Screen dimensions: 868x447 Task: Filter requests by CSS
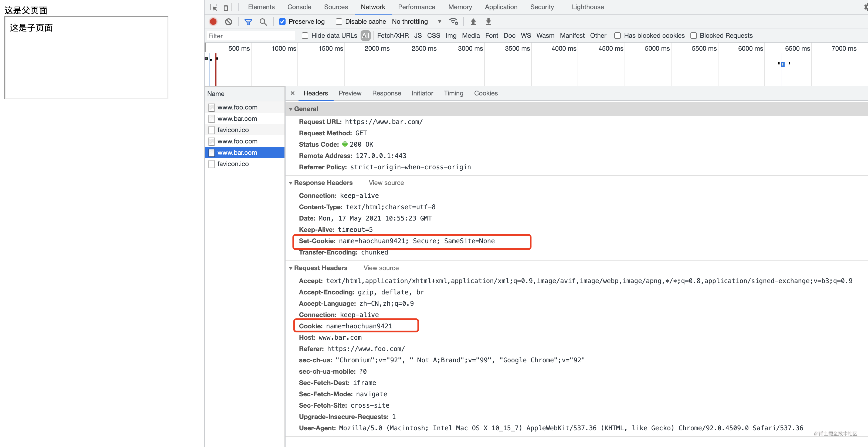tap(433, 36)
